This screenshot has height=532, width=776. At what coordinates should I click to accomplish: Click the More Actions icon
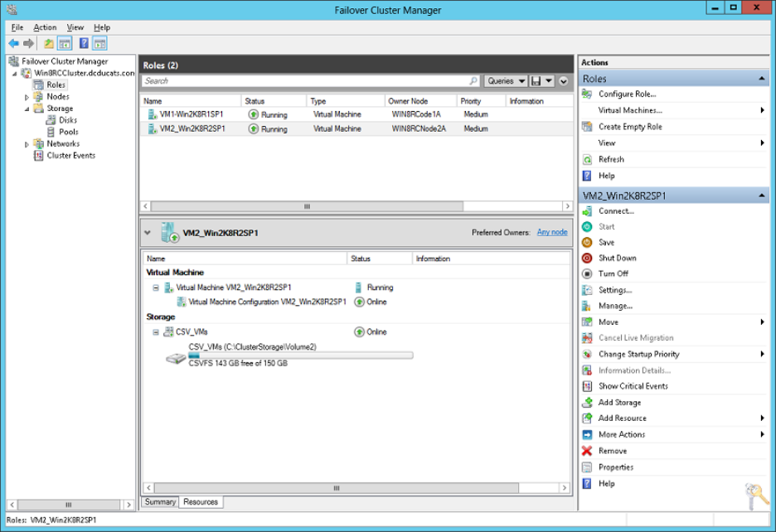click(x=587, y=434)
